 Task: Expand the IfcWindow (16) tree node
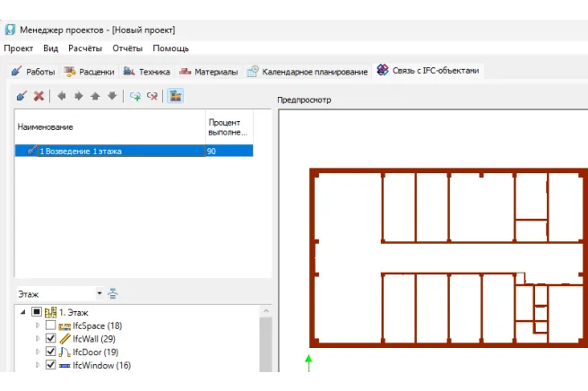click(38, 366)
